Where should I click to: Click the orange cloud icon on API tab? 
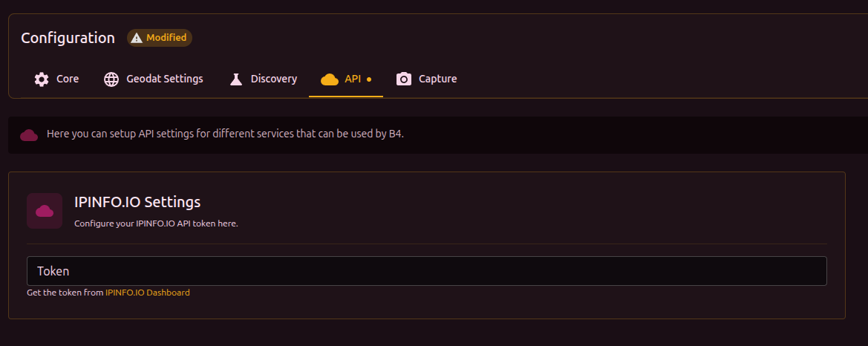pos(329,79)
